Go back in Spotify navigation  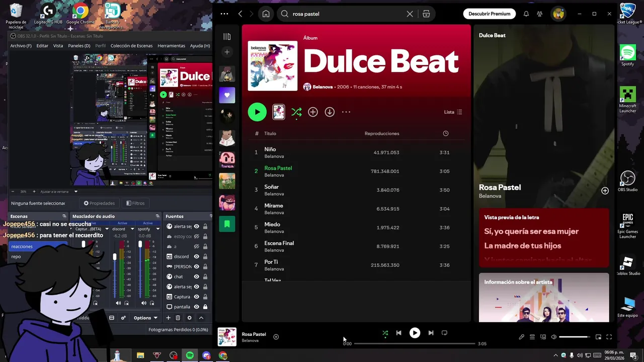pyautogui.click(x=240, y=14)
